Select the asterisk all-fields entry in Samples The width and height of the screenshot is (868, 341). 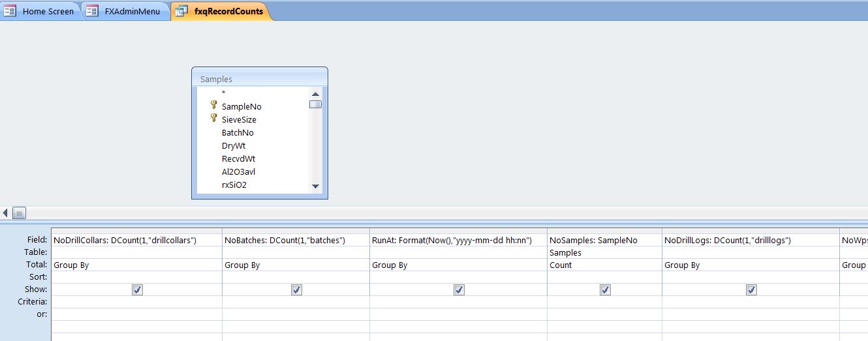coord(223,93)
